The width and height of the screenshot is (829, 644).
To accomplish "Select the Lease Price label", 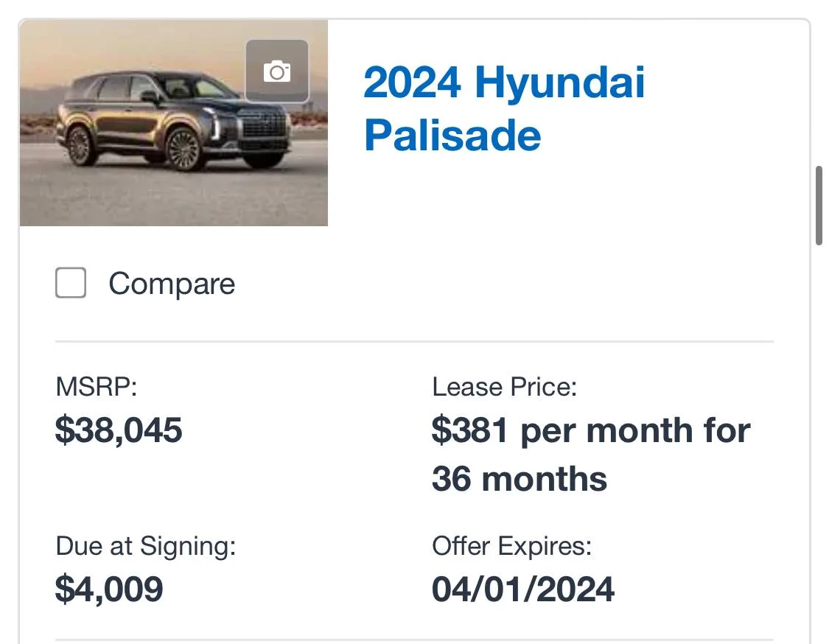I will (504, 387).
